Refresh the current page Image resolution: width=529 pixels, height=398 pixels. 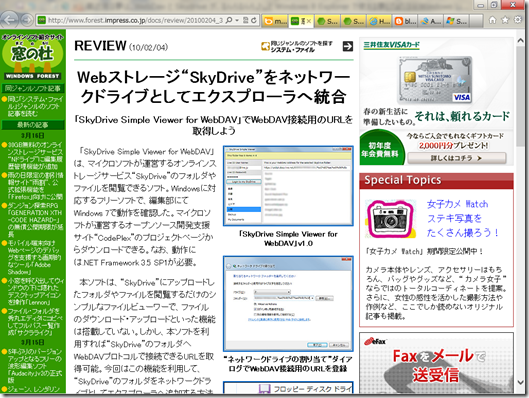pos(254,20)
